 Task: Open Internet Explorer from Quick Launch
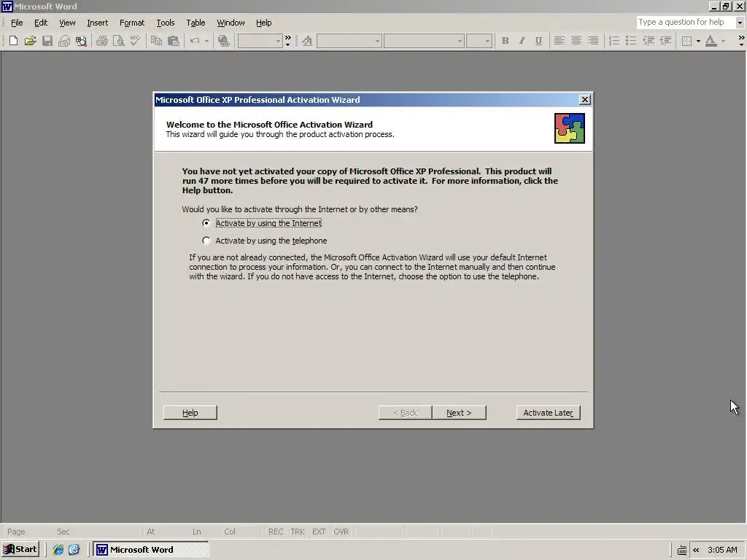(x=58, y=550)
